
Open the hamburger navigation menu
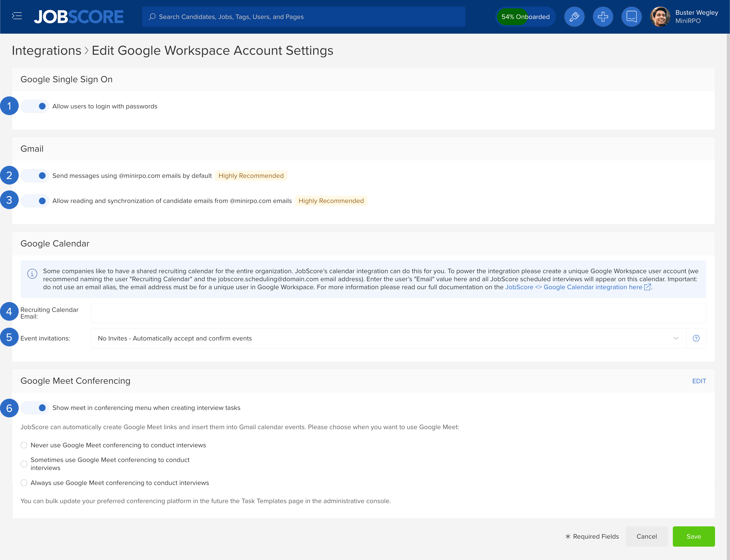17,16
